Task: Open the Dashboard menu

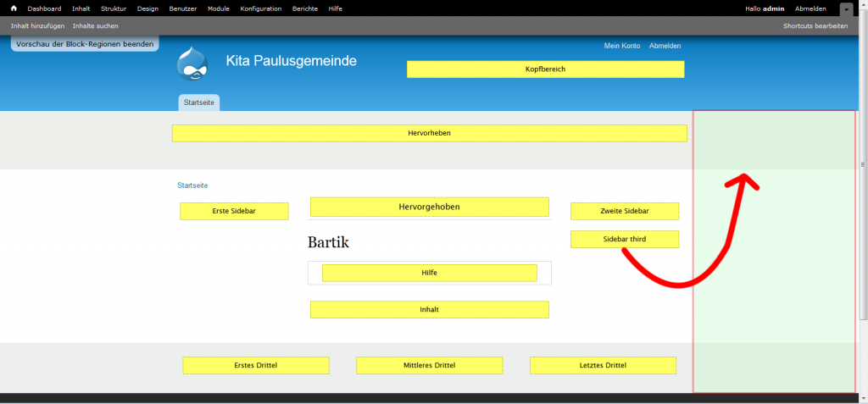Action: 44,8
